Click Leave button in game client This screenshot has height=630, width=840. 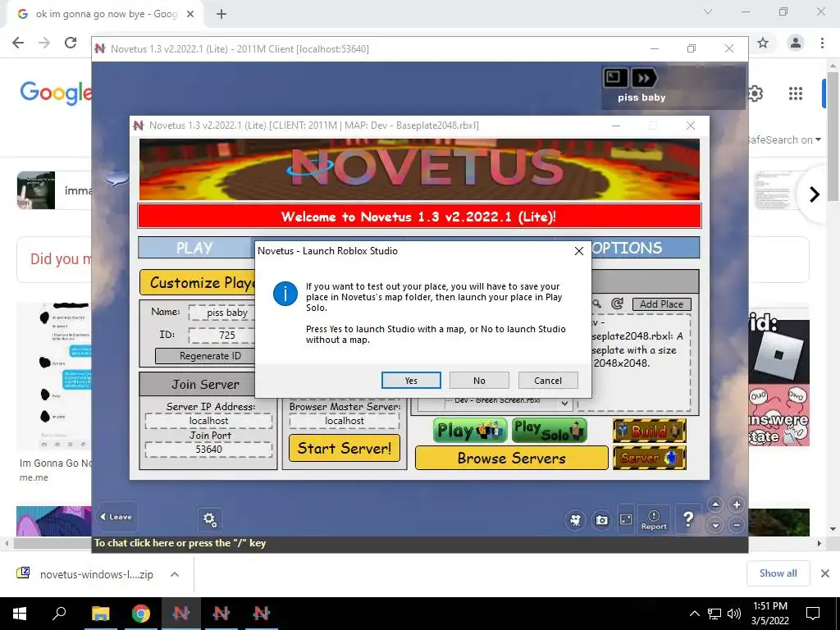pos(116,517)
